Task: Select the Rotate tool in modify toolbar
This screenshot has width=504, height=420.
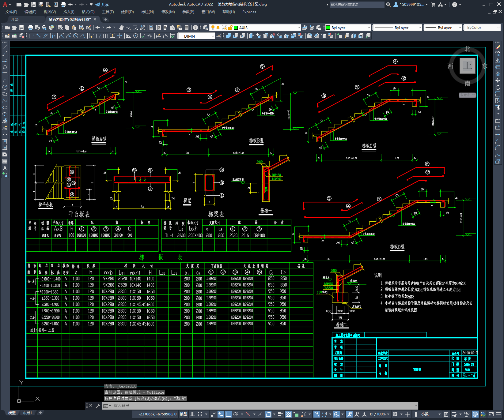Action: [x=498, y=87]
